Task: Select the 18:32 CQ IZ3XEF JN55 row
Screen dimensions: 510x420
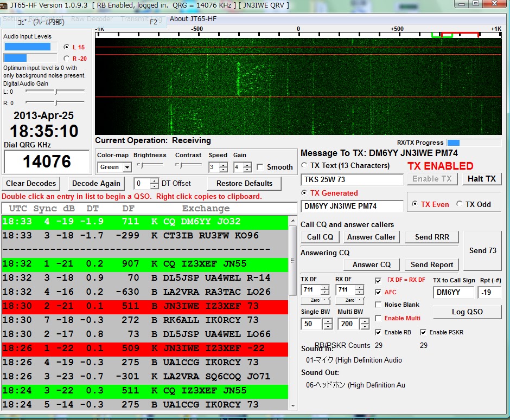Action: point(145,264)
